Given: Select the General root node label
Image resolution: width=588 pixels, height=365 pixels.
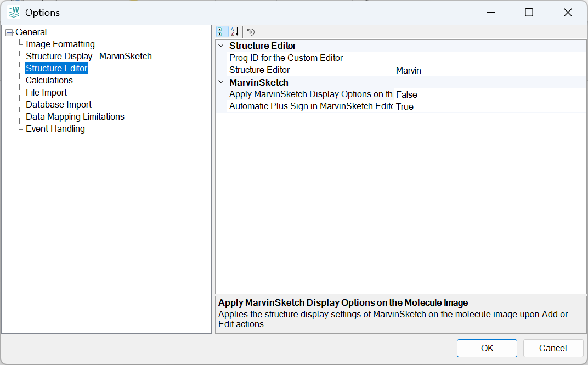Looking at the screenshot, I should 31,32.
